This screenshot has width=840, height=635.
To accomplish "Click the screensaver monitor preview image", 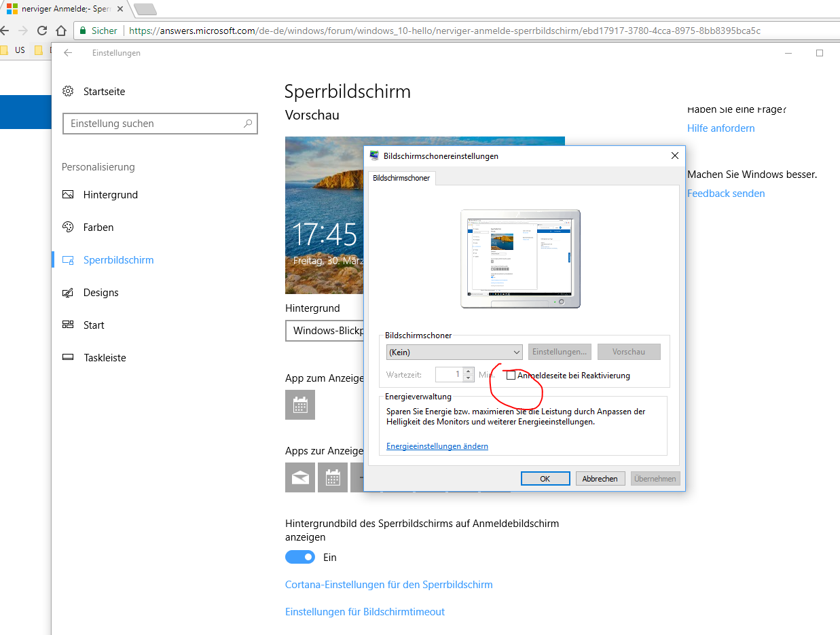I will pyautogui.click(x=520, y=259).
